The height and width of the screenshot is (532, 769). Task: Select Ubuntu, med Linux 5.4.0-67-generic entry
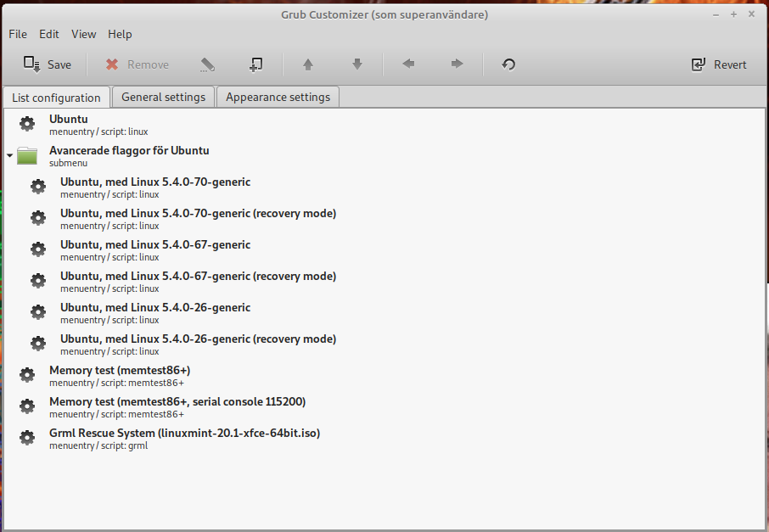384,250
